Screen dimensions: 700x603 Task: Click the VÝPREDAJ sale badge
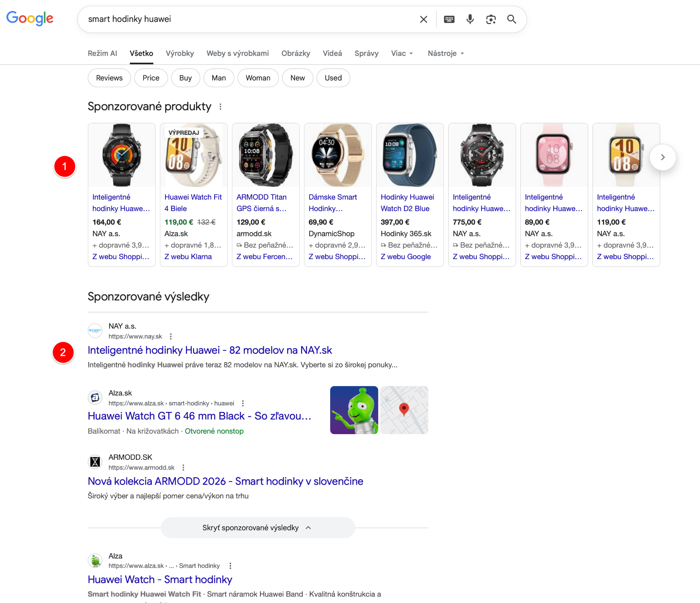coord(184,133)
